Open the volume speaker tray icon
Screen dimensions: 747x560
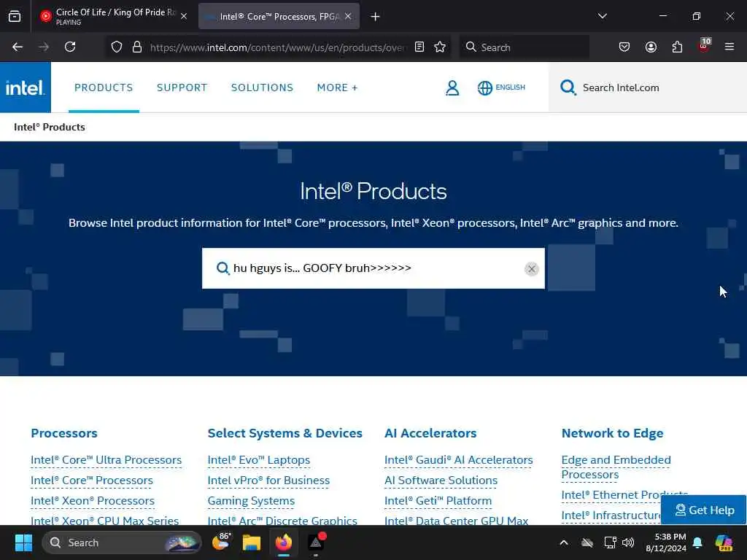(x=628, y=542)
